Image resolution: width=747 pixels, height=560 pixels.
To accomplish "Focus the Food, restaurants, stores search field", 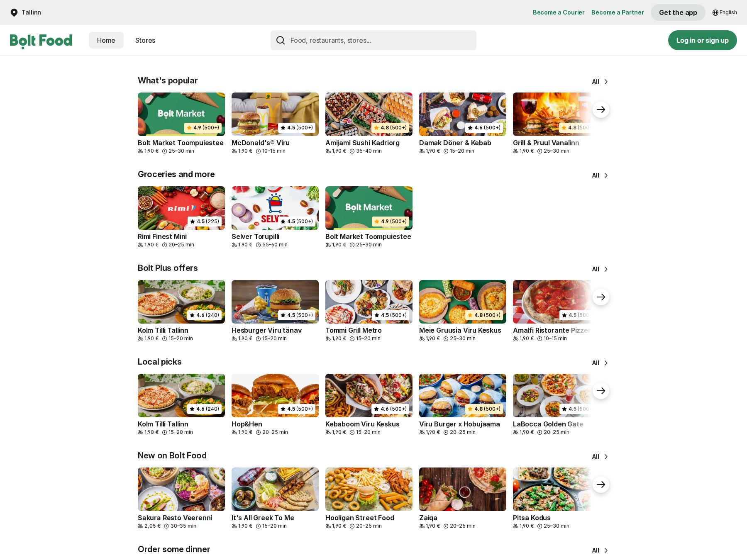I will tap(373, 40).
